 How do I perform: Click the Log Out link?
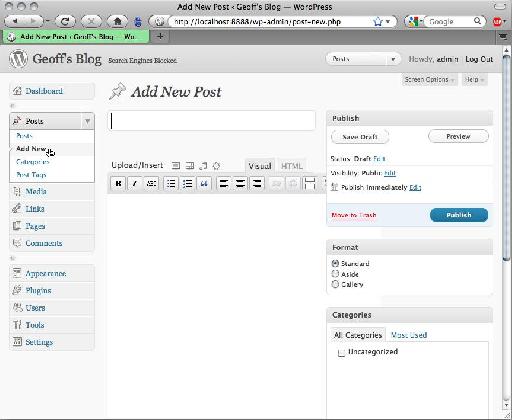(x=479, y=59)
